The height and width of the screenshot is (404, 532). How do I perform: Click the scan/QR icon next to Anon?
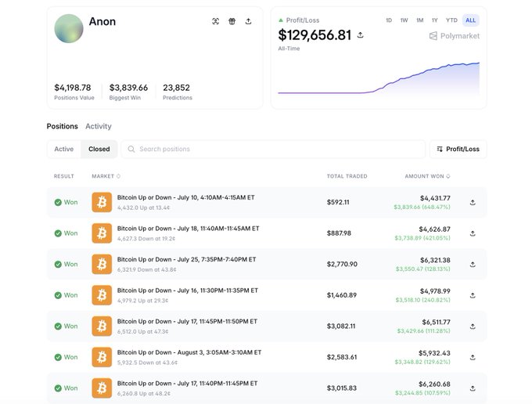(x=215, y=21)
